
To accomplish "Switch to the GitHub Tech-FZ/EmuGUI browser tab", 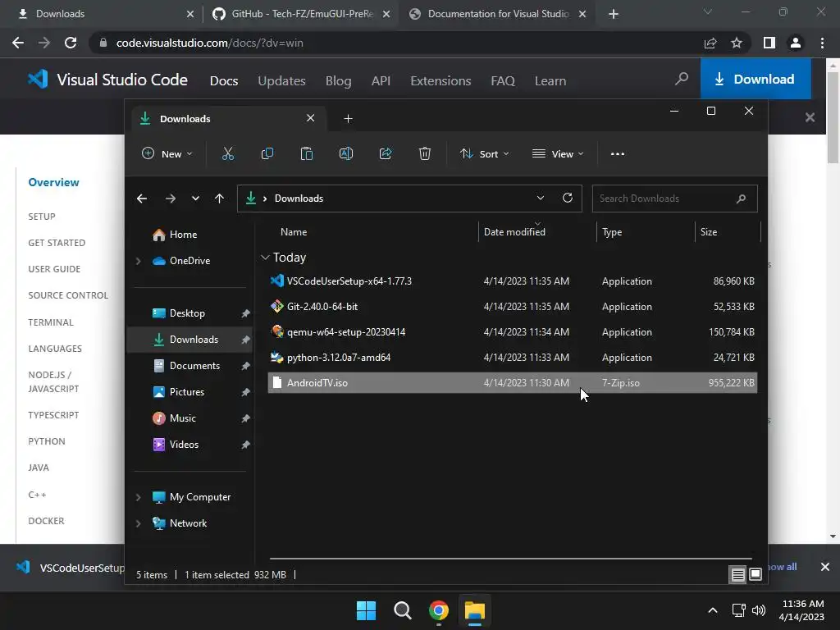I will (x=301, y=14).
